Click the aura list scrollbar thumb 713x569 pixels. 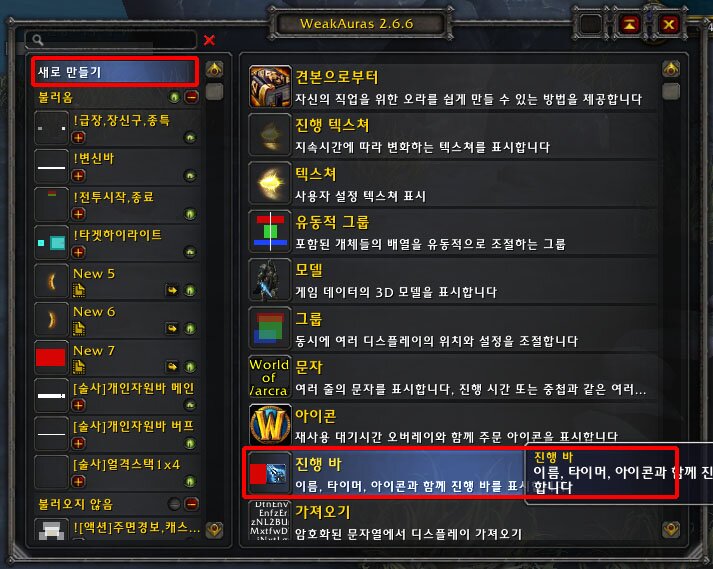pos(214,92)
